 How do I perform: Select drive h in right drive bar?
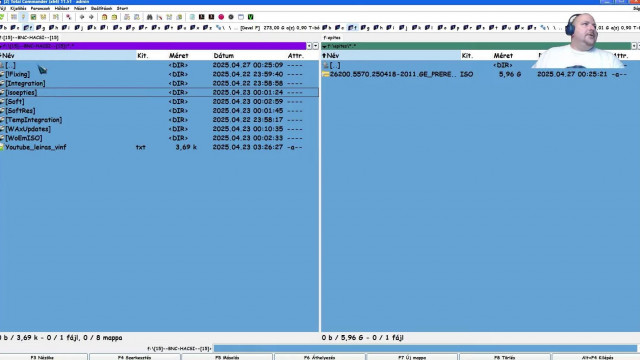point(378,28)
